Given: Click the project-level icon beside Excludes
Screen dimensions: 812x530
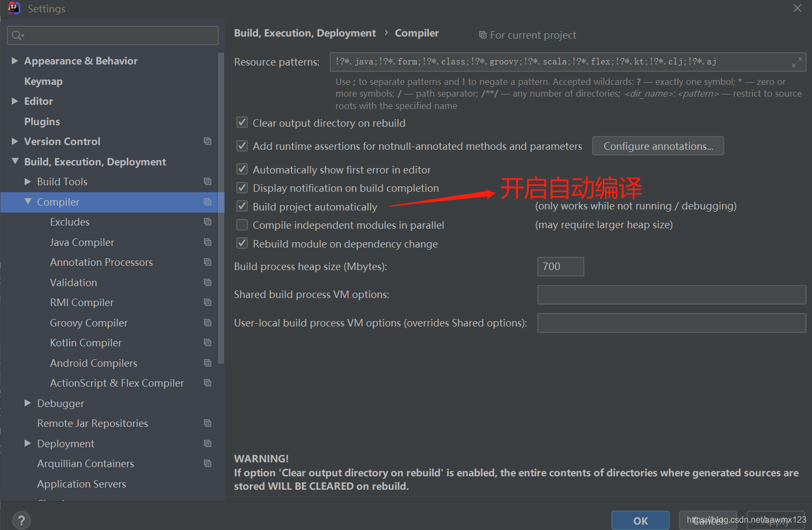Looking at the screenshot, I should (208, 222).
